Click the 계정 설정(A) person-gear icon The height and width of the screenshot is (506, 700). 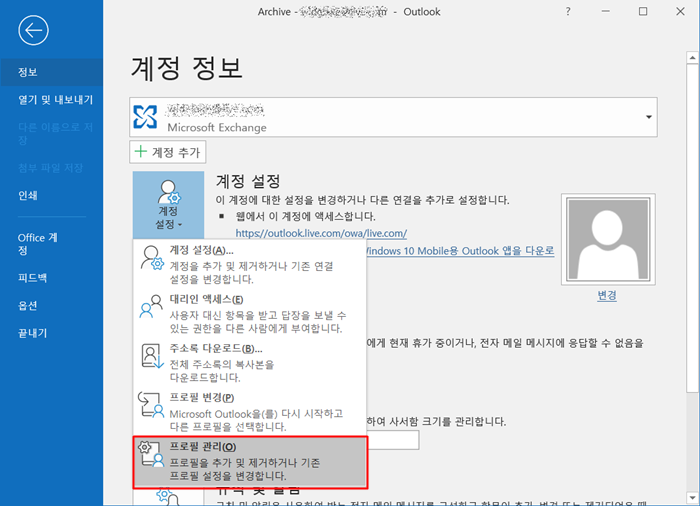point(152,258)
